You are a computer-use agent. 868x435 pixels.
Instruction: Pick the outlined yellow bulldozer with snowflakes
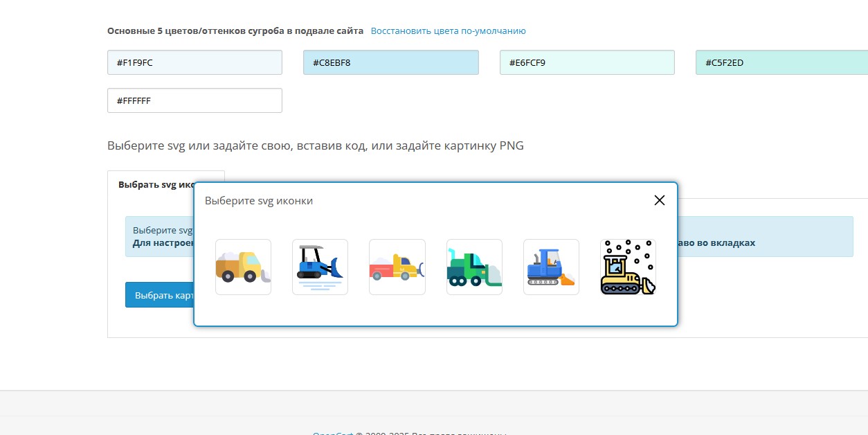[628, 267]
